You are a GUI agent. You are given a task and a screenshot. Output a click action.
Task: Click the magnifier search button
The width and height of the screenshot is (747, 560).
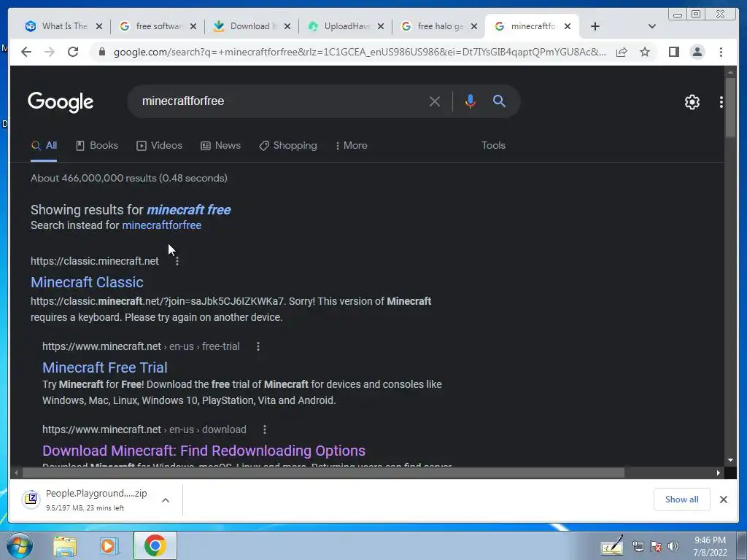499,101
